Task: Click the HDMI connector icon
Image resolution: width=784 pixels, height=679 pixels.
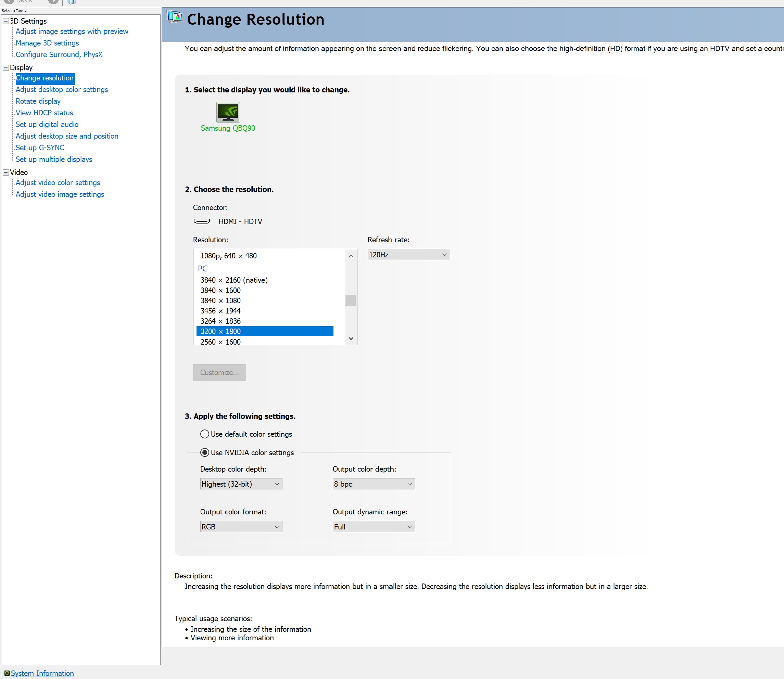Action: [202, 221]
